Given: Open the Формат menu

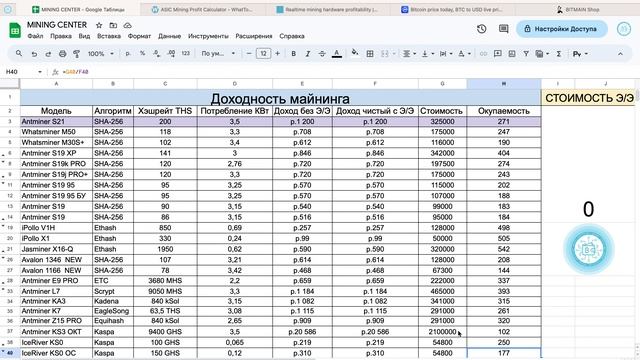Looking at the screenshot, I should (139, 36).
